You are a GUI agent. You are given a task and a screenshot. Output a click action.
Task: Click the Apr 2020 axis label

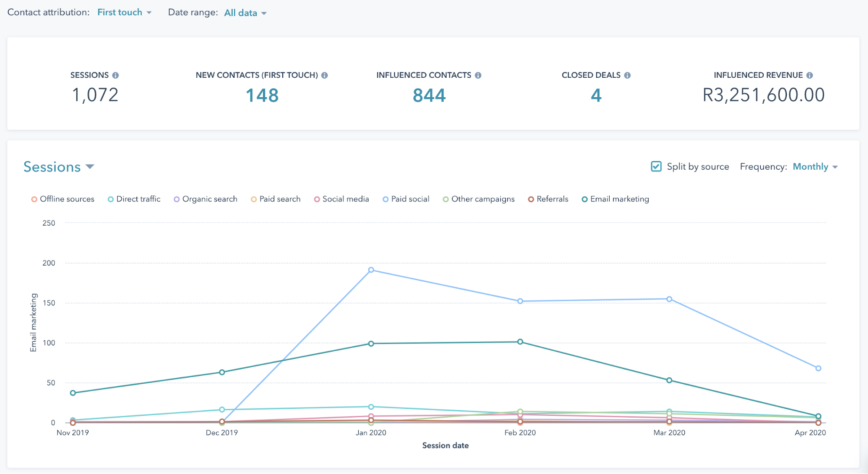tap(810, 433)
